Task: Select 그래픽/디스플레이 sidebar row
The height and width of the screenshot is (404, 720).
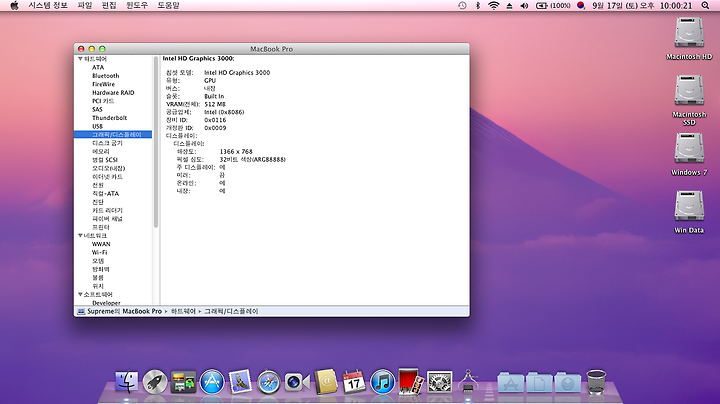Action: [113, 135]
